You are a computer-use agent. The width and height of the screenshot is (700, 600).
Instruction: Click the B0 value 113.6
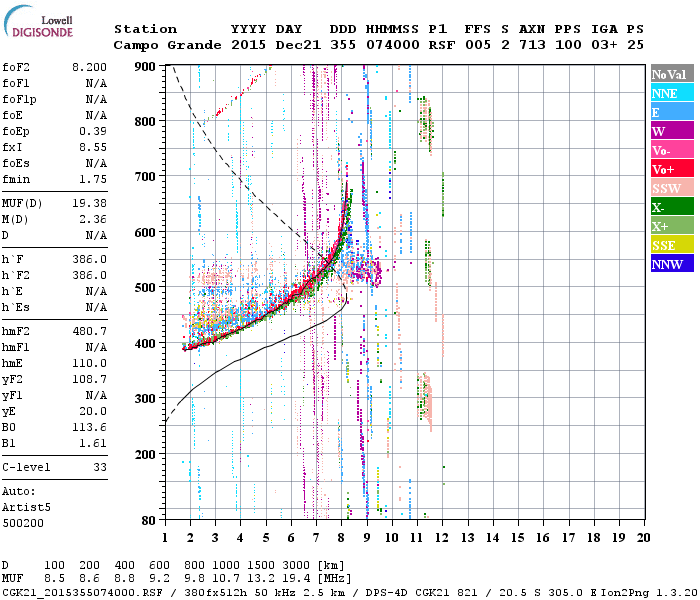pyautogui.click(x=89, y=427)
